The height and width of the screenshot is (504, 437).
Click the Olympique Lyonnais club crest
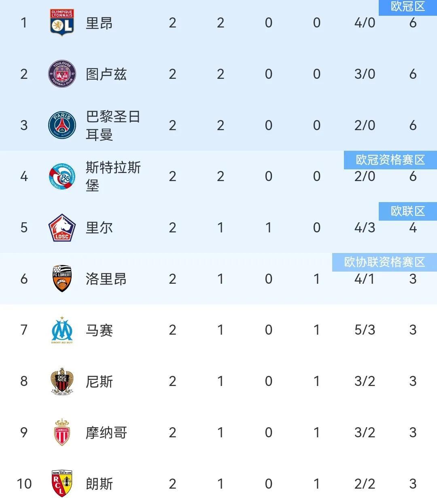click(x=62, y=23)
